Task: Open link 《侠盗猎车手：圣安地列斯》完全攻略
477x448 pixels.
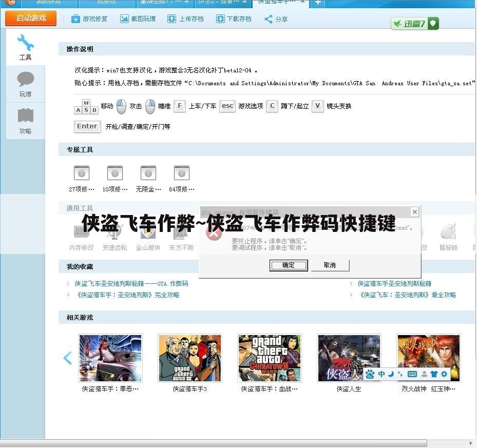Action: pyautogui.click(x=127, y=295)
